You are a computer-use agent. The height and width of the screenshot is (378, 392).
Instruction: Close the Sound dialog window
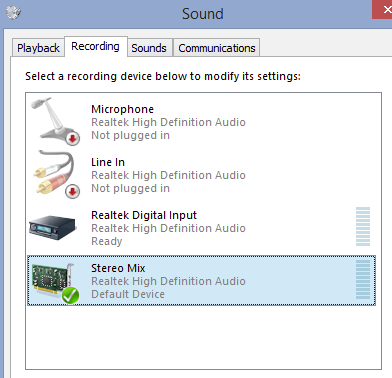click(x=383, y=10)
